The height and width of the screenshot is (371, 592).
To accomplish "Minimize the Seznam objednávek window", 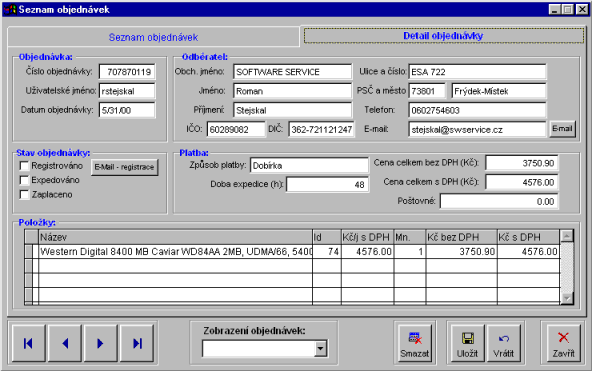I will 555,9.
